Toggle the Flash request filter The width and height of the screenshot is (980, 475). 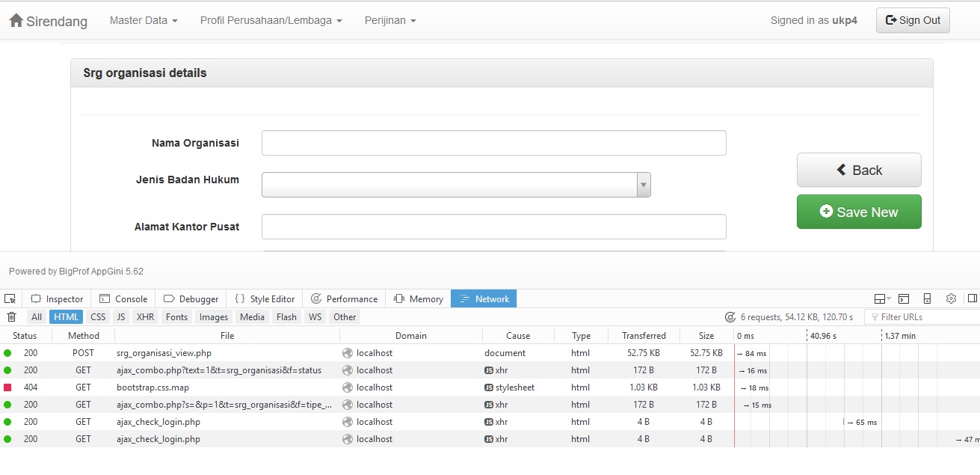click(286, 317)
